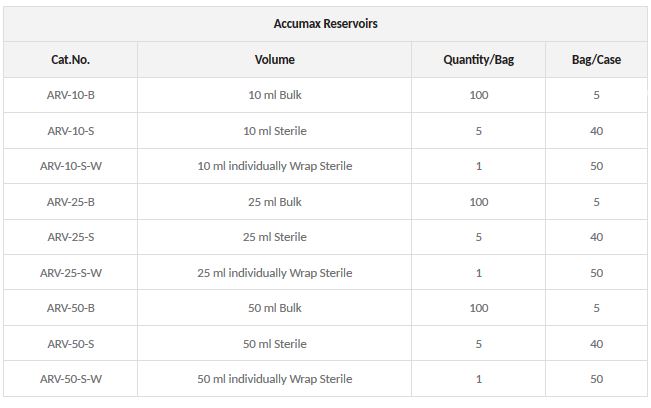Screen dimensions: 651x408
Task: Select catalog number ARV-50-B
Action: [71, 308]
